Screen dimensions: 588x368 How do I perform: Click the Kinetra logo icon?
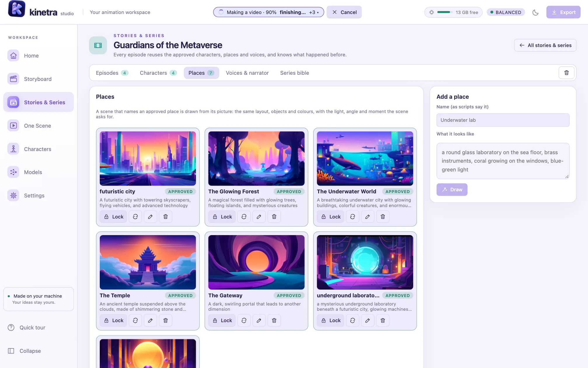click(x=17, y=9)
